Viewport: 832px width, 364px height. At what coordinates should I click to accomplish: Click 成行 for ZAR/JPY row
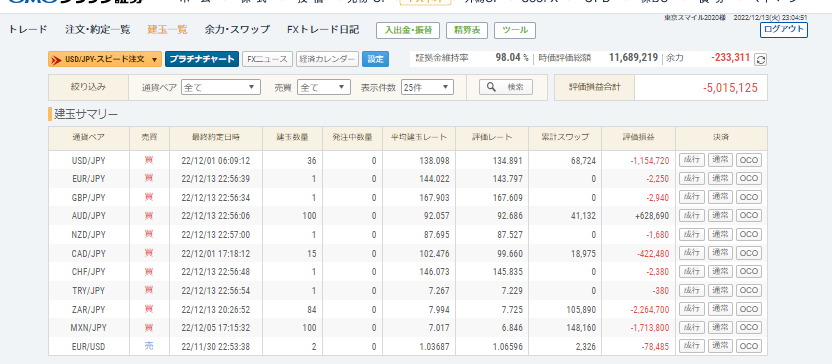tap(692, 309)
